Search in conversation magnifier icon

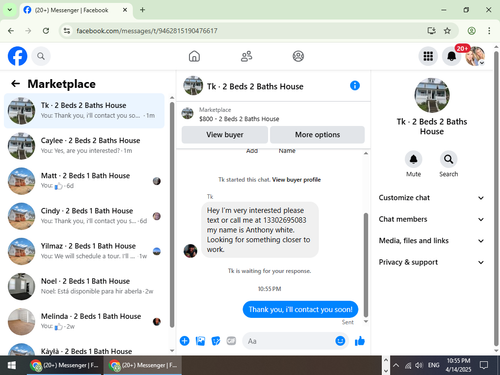click(x=448, y=159)
